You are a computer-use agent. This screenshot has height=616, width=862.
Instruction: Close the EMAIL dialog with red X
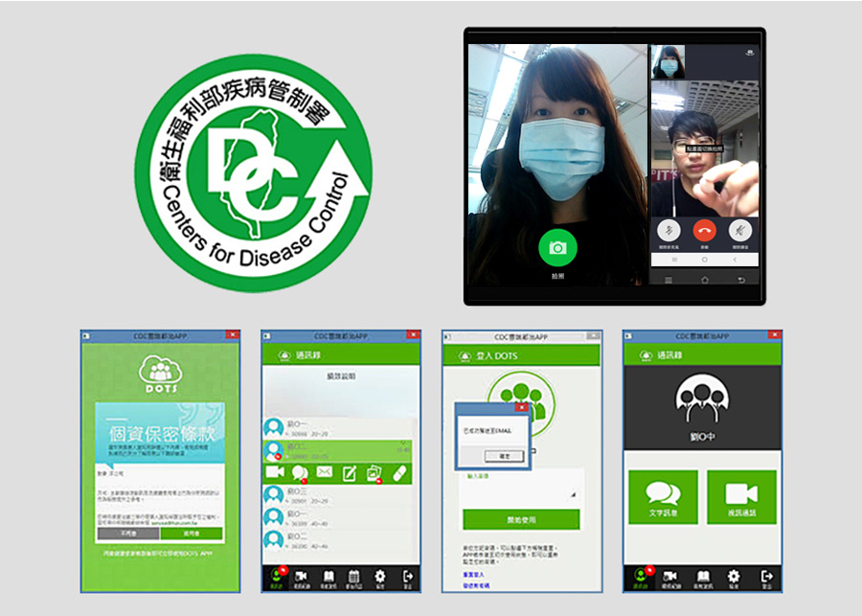point(522,407)
